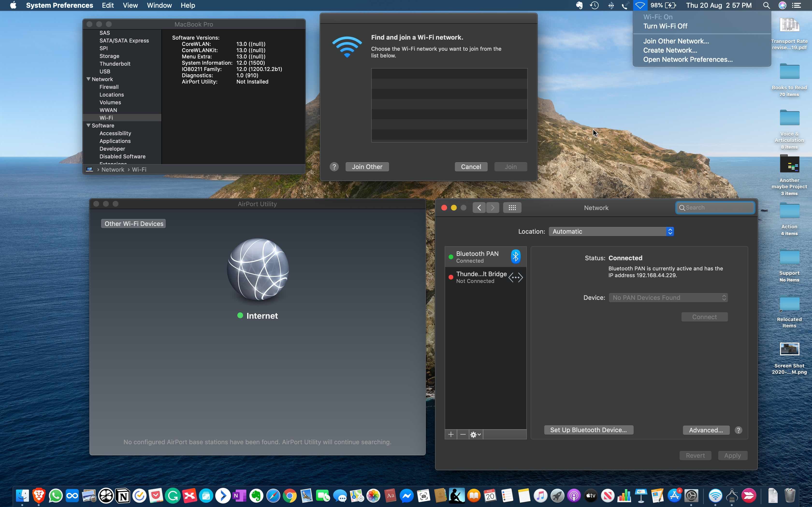The height and width of the screenshot is (507, 812).
Task: Open Time Machine icon in menu bar
Action: click(x=594, y=5)
